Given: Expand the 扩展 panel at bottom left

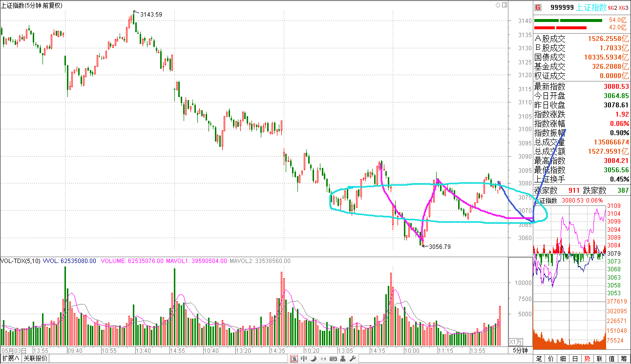Looking at the screenshot, I should (x=10, y=359).
